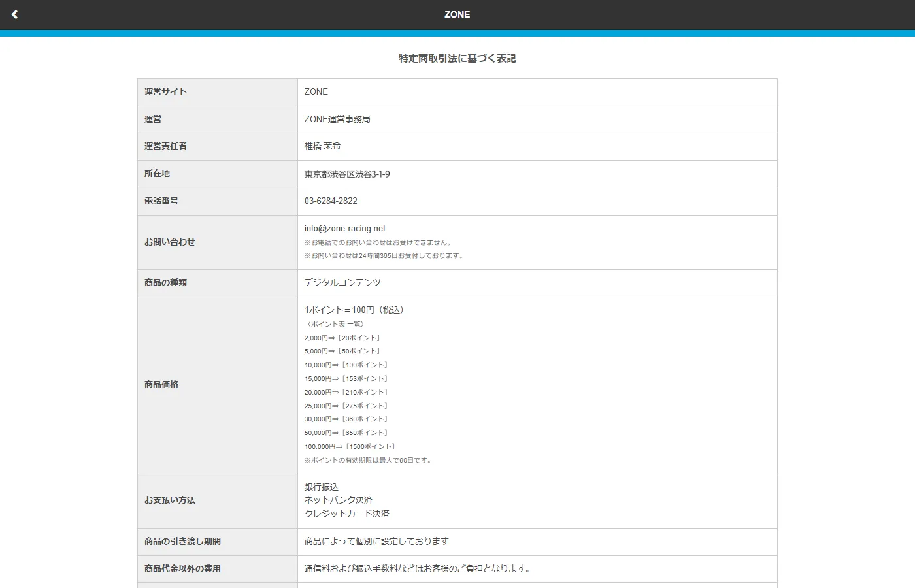
Task: Select the 運営責任者 name 椎橋 茉希
Action: click(322, 146)
